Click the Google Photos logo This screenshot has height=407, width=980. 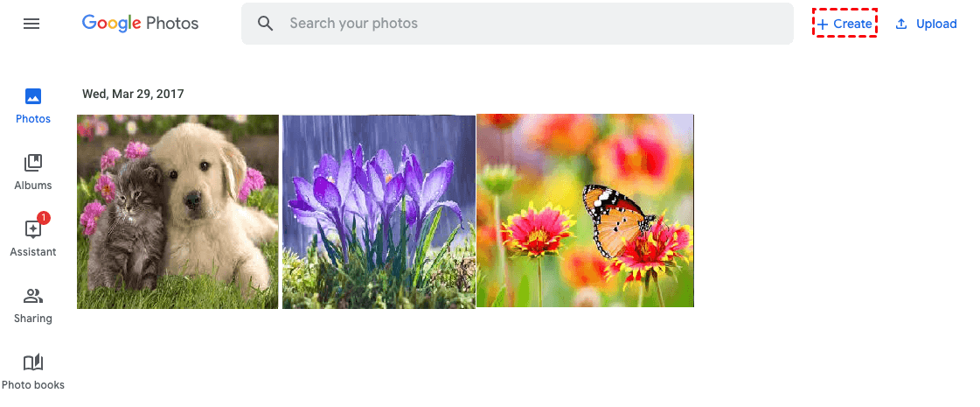pyautogui.click(x=140, y=24)
